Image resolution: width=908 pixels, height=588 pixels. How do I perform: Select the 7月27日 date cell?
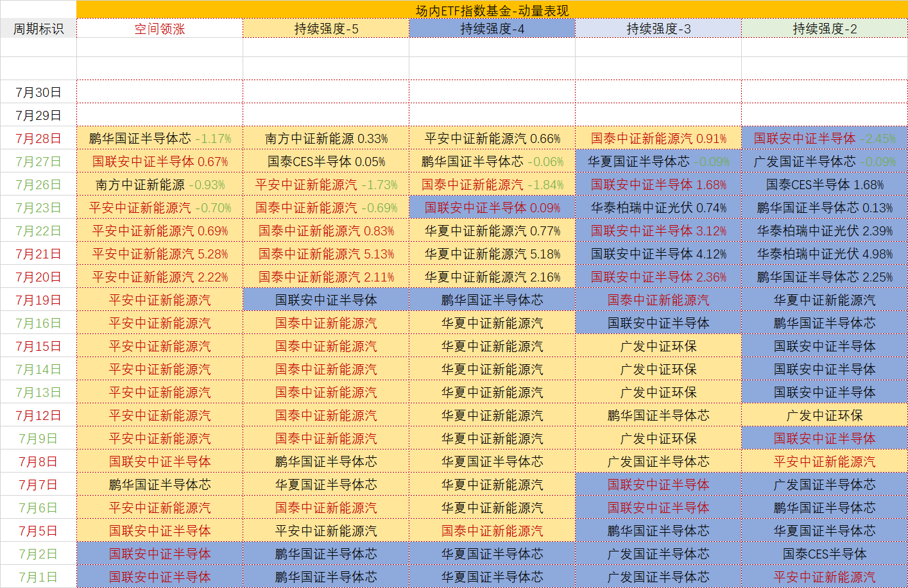39,162
